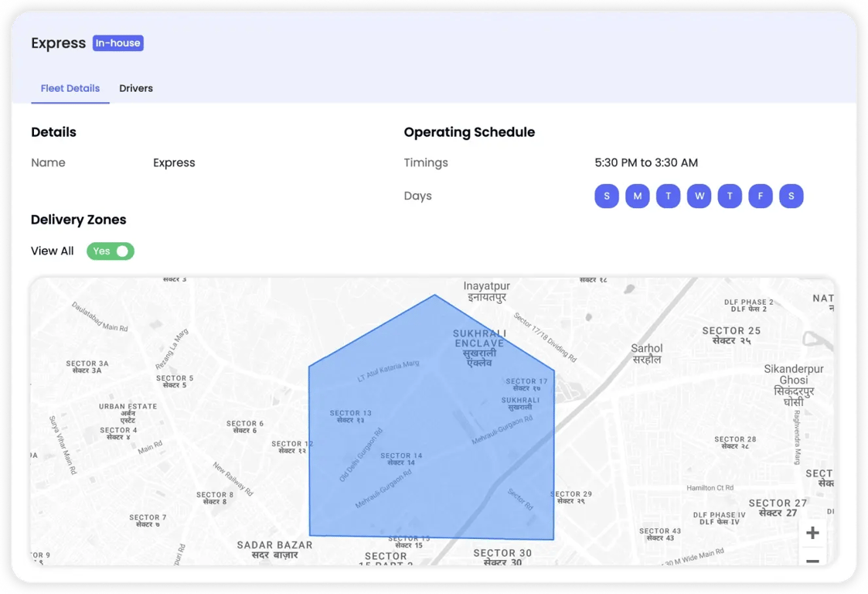Click the Sector 7 map label

[x=148, y=521]
